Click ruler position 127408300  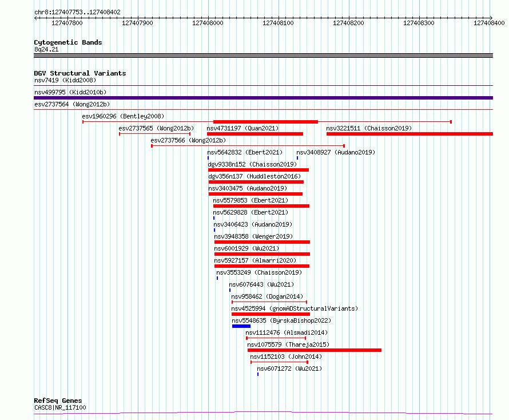click(x=419, y=23)
